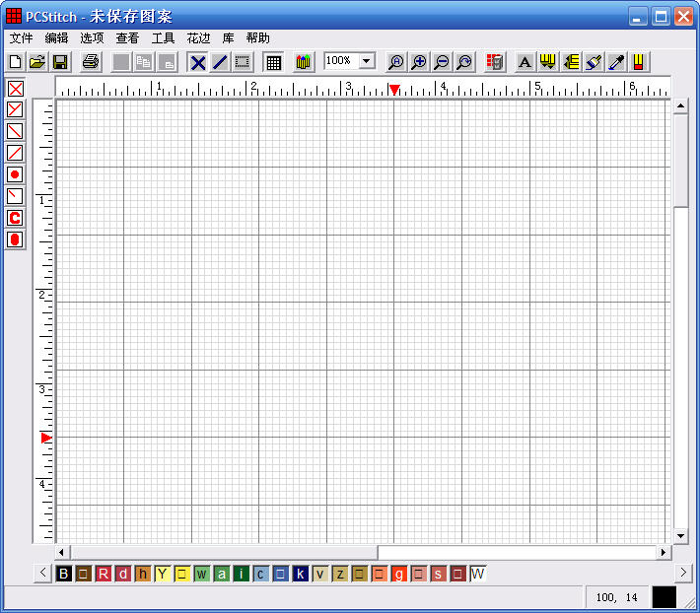Pick the salmon s palette color

pos(438,574)
